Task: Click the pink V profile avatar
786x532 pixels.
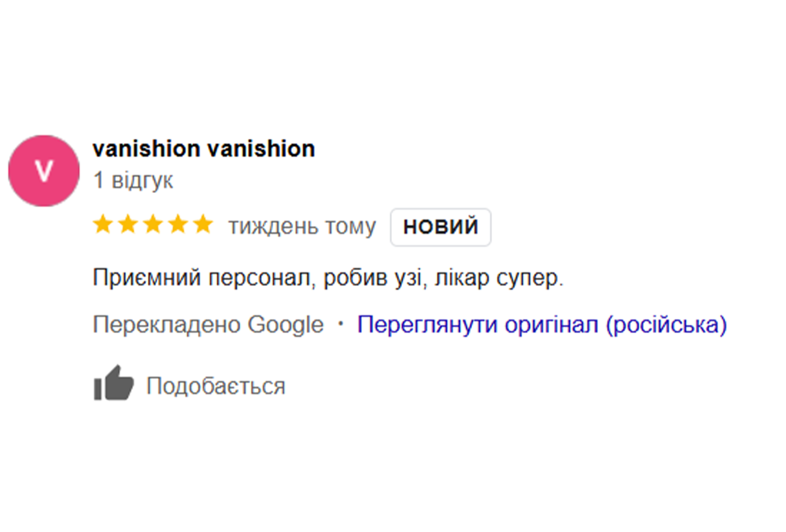Action: pos(44,171)
